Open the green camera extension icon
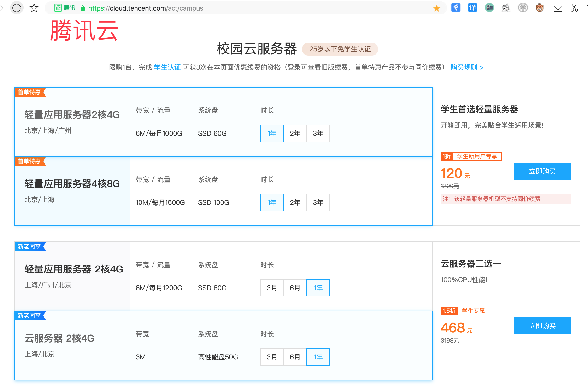The image size is (588, 390). tap(489, 8)
